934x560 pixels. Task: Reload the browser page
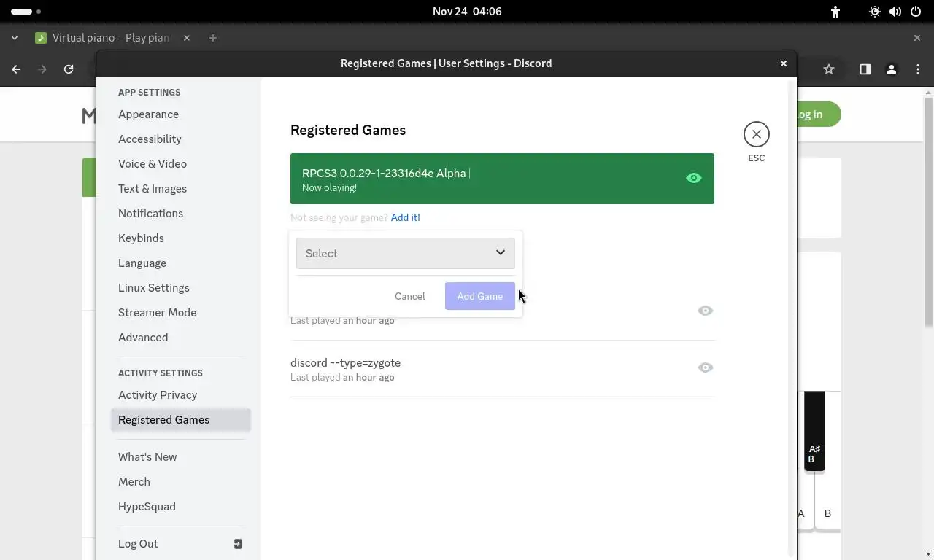pyautogui.click(x=69, y=69)
